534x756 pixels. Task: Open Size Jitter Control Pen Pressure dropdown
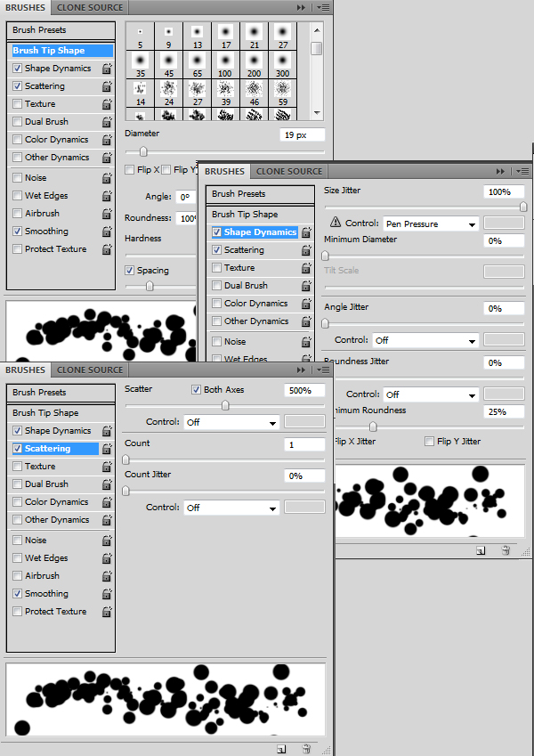click(x=431, y=224)
